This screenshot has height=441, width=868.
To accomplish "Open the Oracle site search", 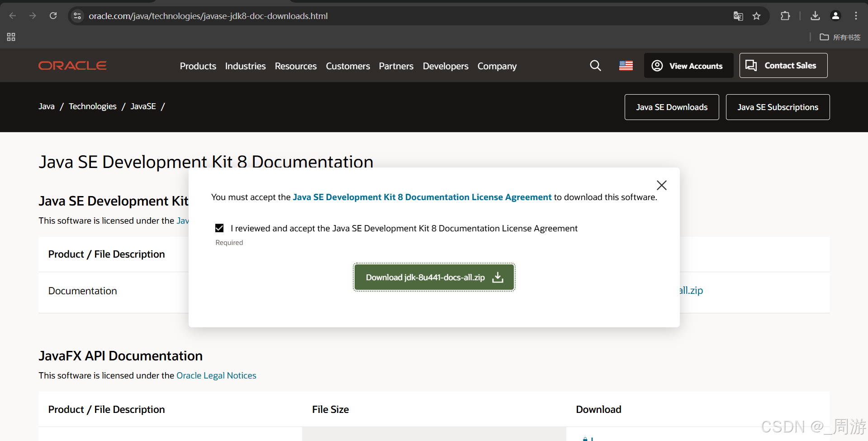I will click(x=596, y=66).
